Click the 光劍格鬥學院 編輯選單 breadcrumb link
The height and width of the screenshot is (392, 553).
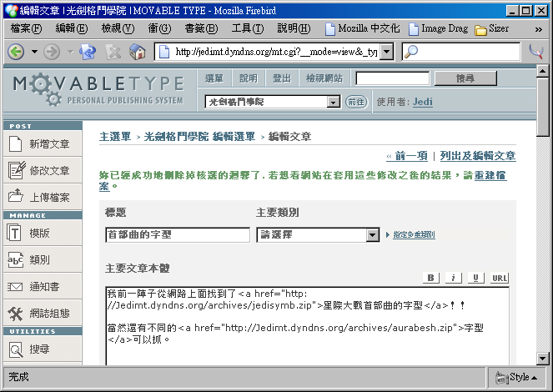coord(199,137)
